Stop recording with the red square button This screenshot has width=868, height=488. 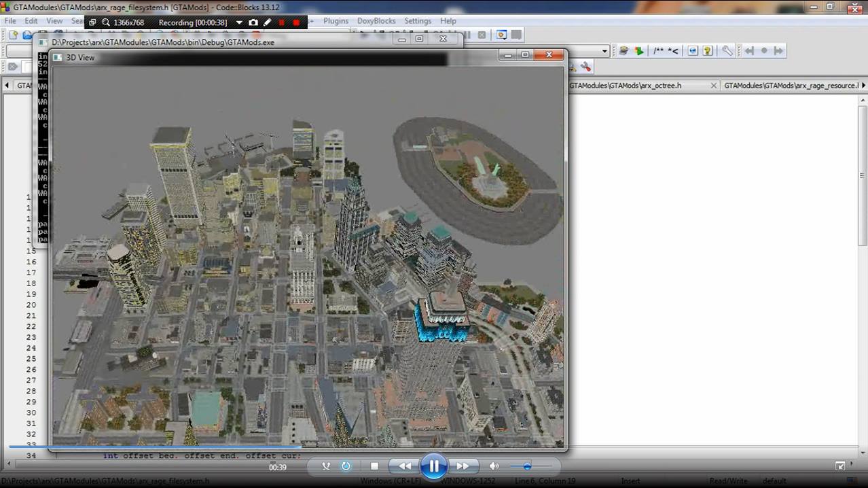(296, 22)
